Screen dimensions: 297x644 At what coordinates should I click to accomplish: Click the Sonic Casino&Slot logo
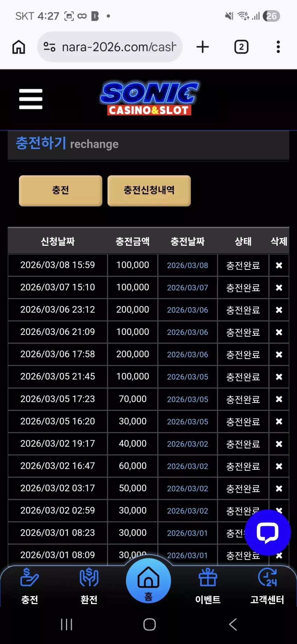[x=150, y=99]
